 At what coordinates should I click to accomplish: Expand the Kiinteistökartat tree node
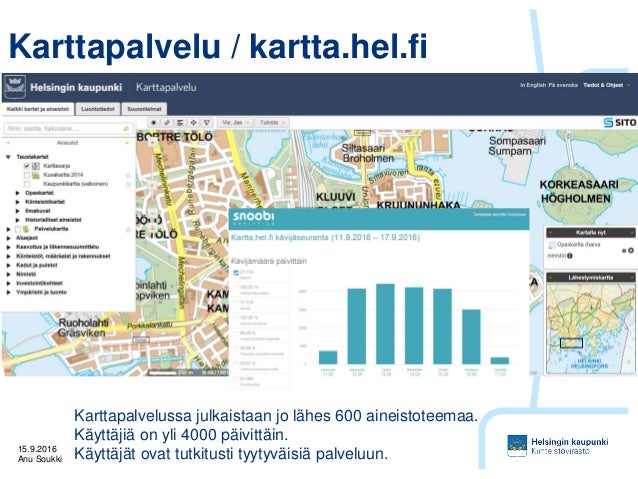17,202
